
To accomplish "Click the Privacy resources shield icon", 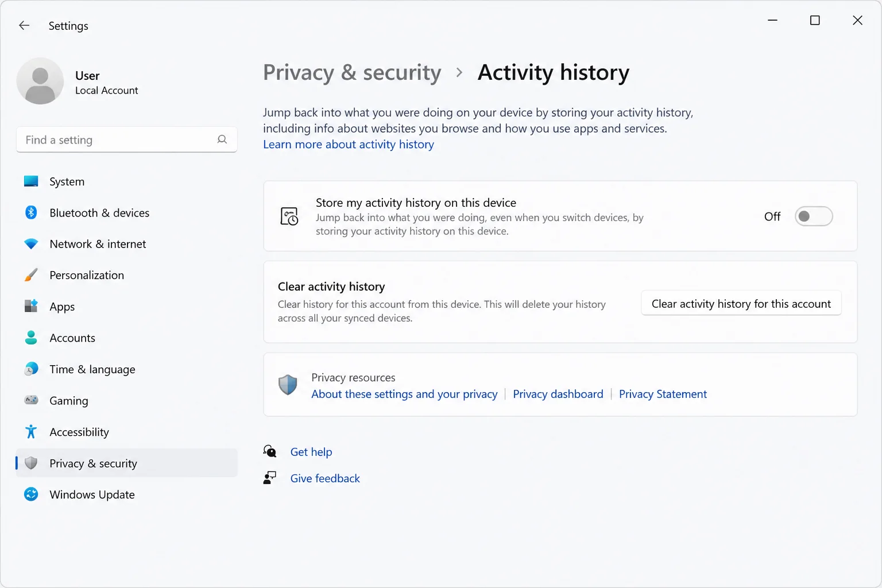I will click(288, 385).
